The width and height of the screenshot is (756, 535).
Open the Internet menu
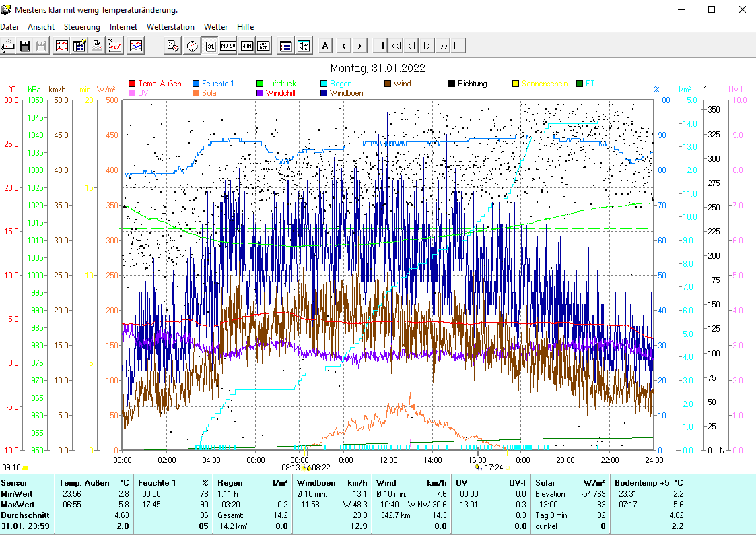[123, 27]
